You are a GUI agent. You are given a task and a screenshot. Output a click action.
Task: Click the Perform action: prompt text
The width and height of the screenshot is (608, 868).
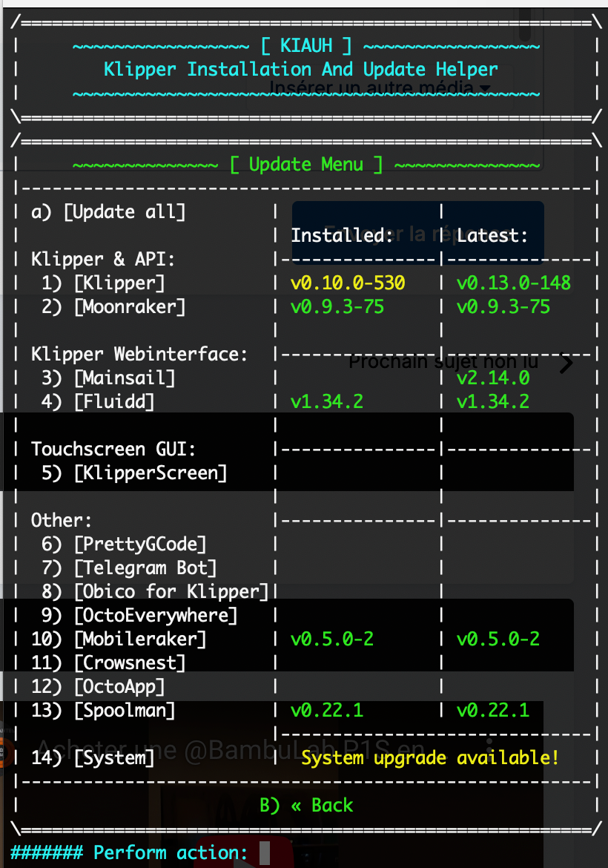171,853
